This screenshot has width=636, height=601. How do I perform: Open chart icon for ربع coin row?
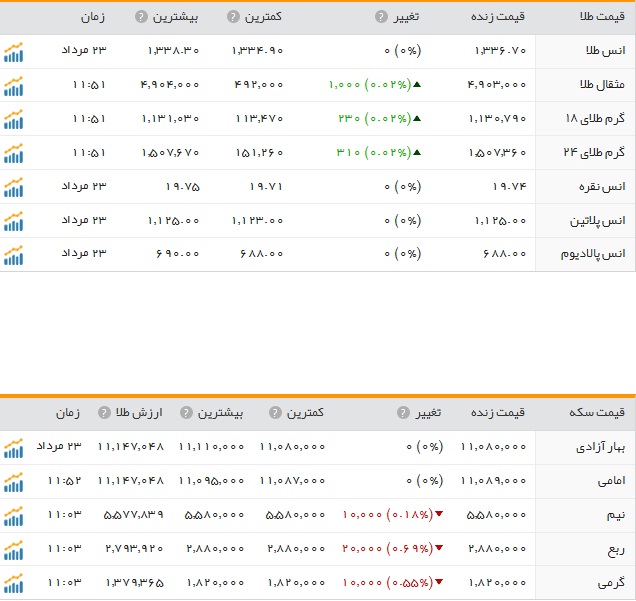[x=13, y=550]
